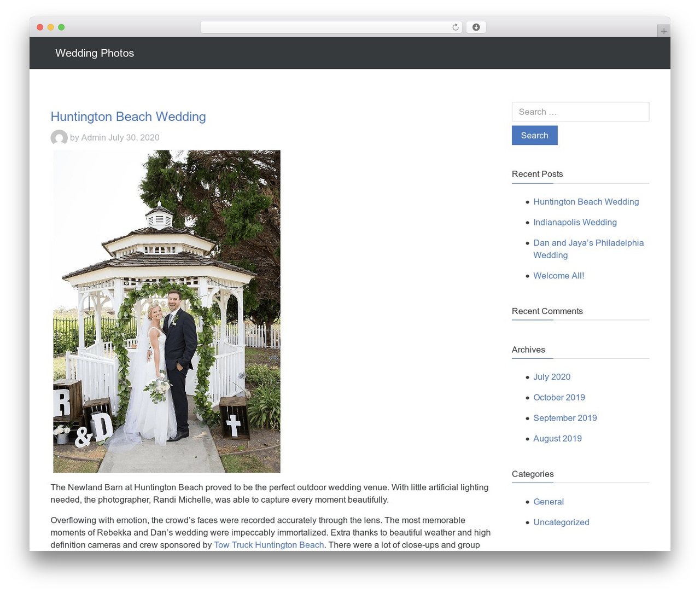View the August 2019 archive
700x593 pixels.
(x=557, y=439)
